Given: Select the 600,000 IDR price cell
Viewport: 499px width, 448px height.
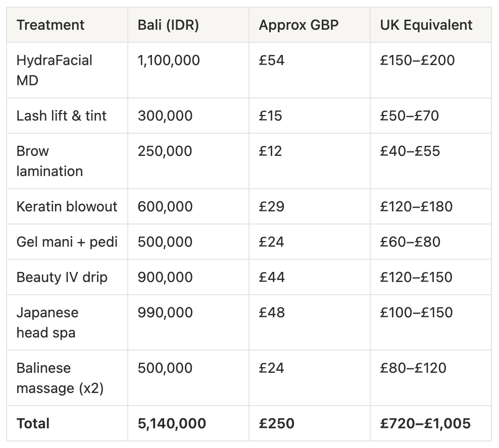Looking at the screenshot, I should click(188, 206).
